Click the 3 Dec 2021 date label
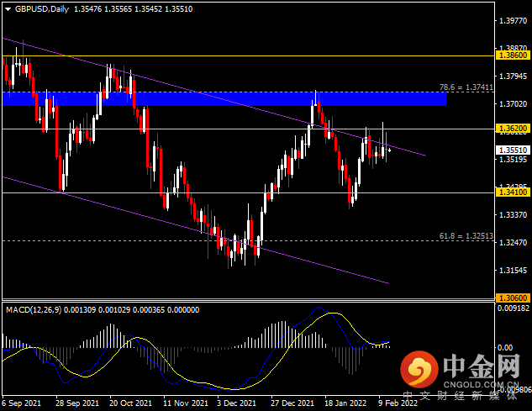 [236, 403]
